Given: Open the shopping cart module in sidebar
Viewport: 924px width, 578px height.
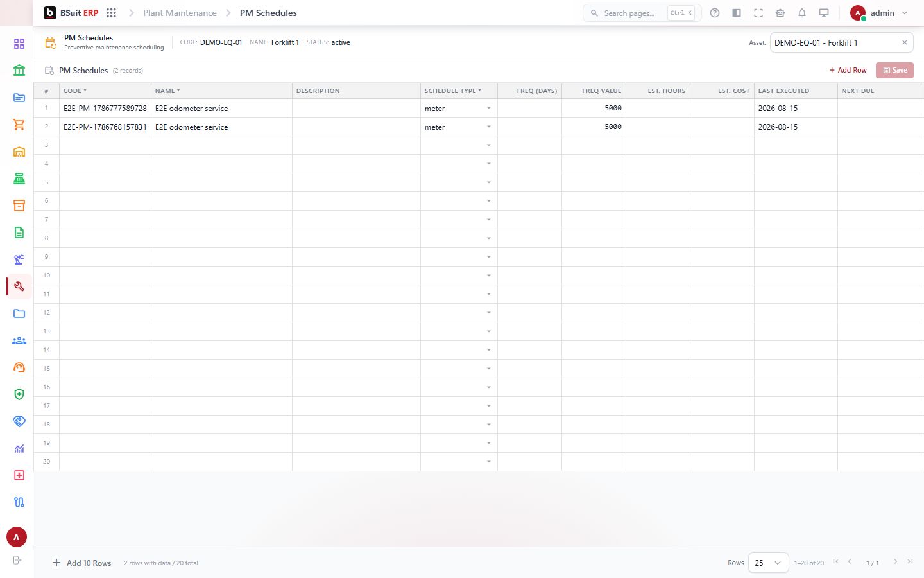Looking at the screenshot, I should (19, 125).
